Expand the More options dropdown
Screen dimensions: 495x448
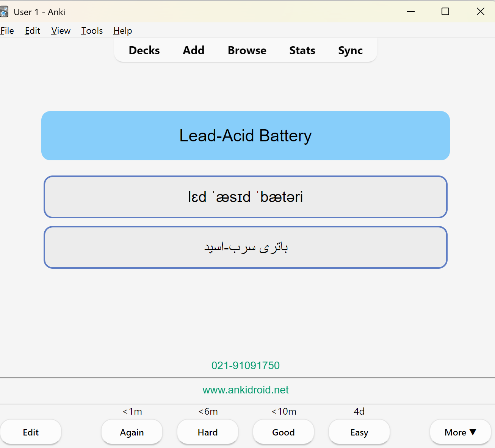click(461, 432)
